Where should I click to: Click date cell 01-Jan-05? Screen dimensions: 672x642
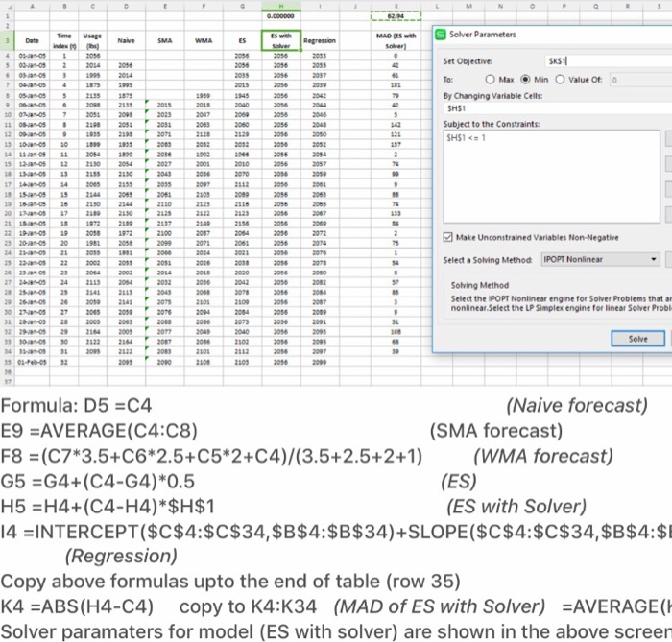coord(32,56)
